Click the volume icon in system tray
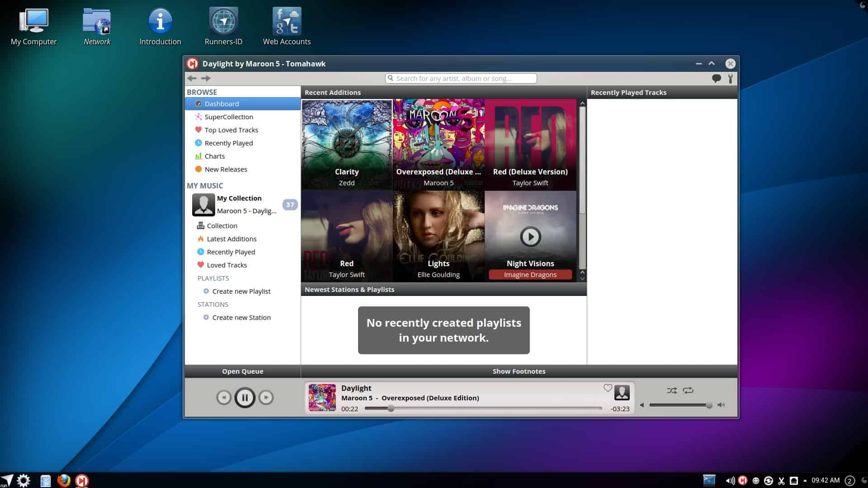Screen dimensions: 868x488 click(730, 481)
